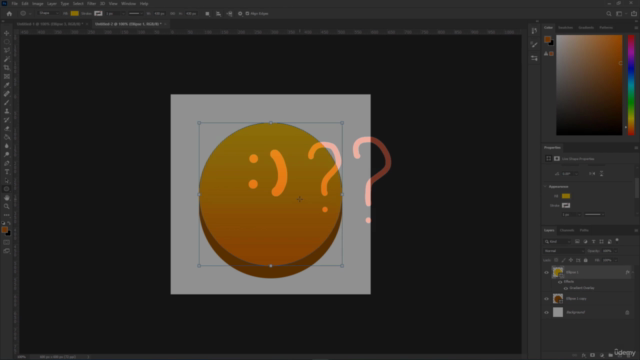The width and height of the screenshot is (640, 360).
Task: Open the Window menu
Action: point(128,4)
